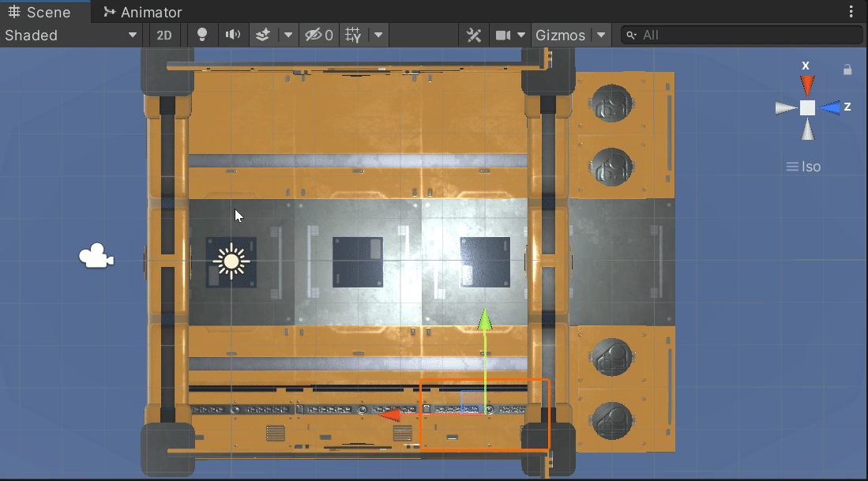Open component editor tools icon

[474, 36]
